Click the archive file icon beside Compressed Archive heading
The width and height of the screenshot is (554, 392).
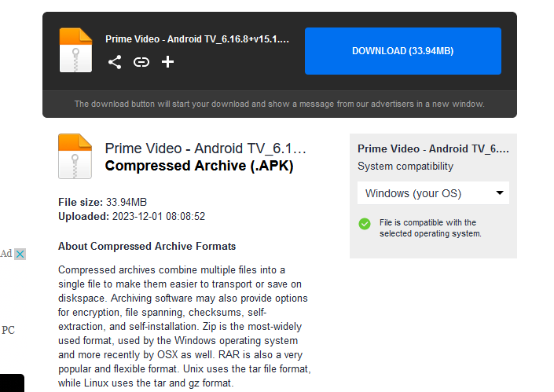[x=75, y=156]
